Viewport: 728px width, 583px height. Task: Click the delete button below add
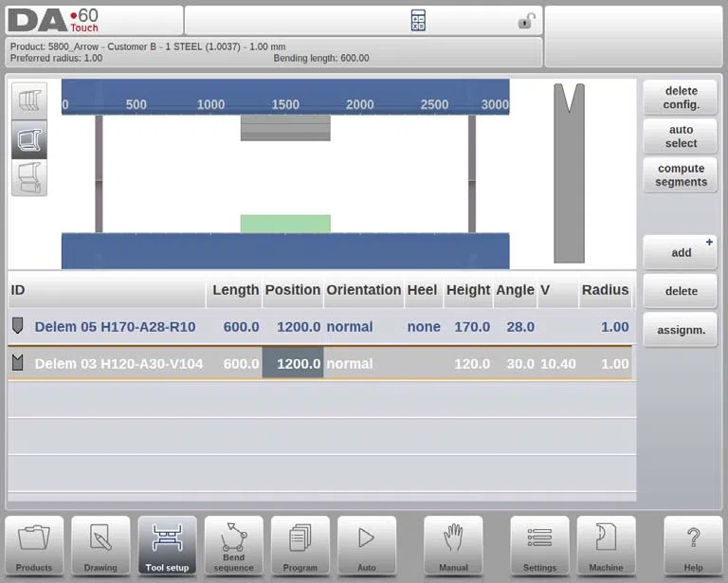681,291
